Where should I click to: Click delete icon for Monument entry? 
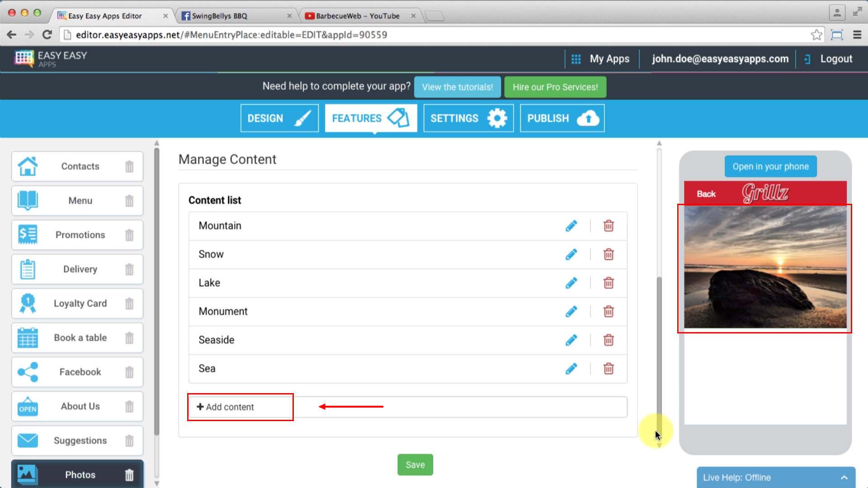(609, 311)
